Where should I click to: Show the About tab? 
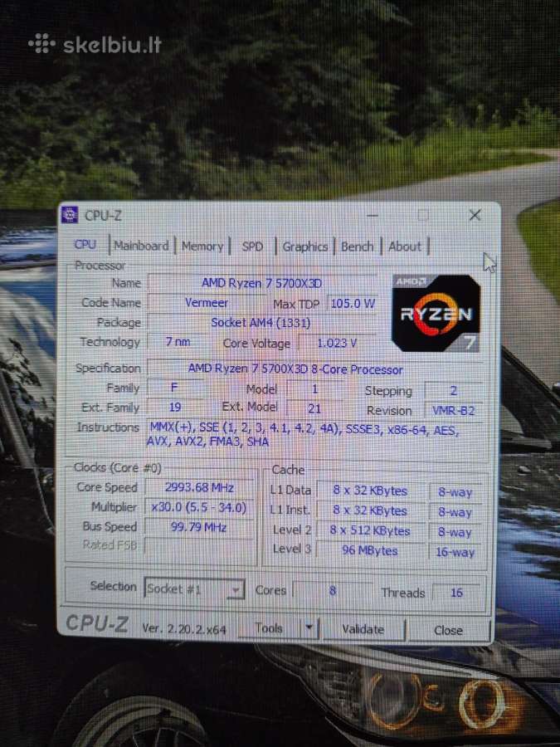pyautogui.click(x=405, y=247)
